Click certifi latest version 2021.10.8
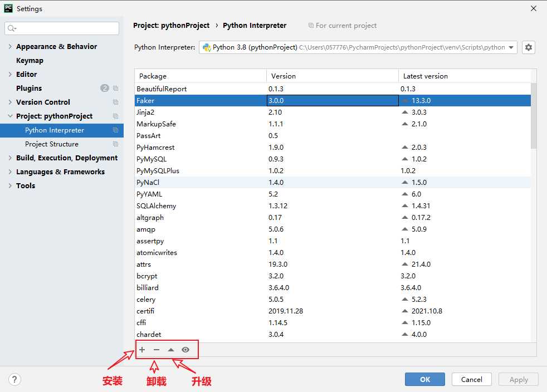 coord(427,311)
